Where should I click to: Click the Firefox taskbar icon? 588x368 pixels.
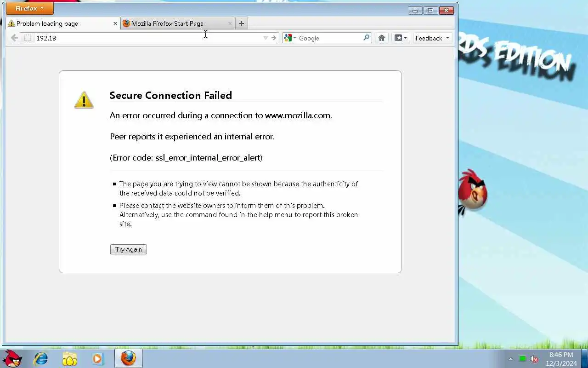pos(128,358)
